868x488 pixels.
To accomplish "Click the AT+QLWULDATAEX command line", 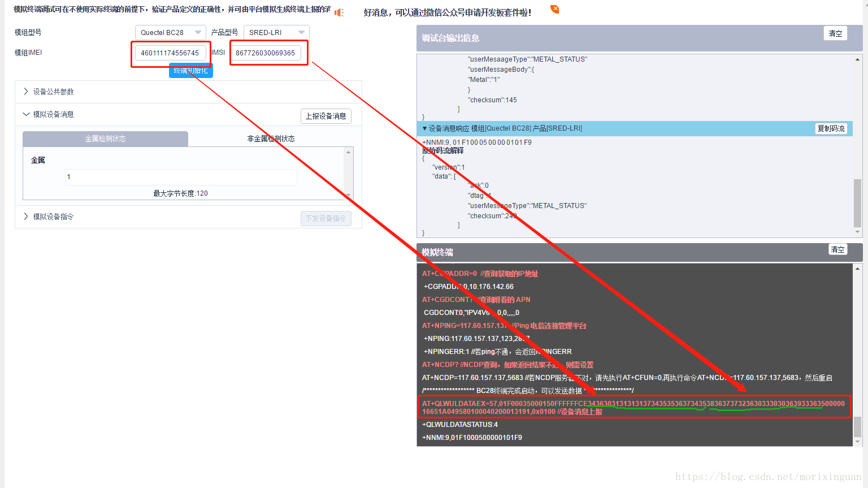I will click(633, 407).
